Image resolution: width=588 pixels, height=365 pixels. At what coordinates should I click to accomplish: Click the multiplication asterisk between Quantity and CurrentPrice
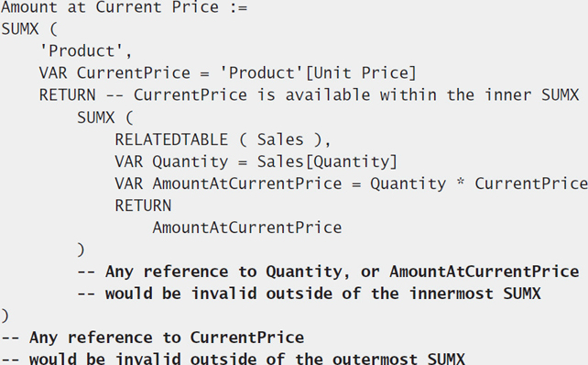coord(460,182)
